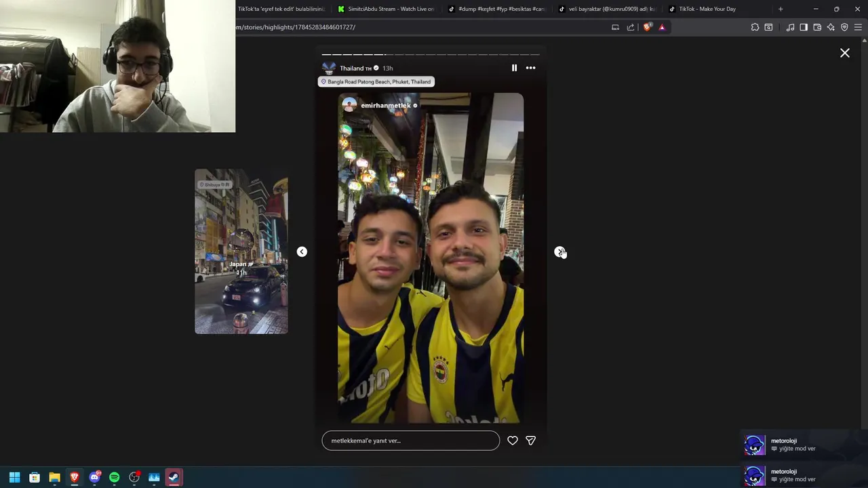This screenshot has height=488, width=868.
Task: Pause the story playback
Action: [x=514, y=68]
